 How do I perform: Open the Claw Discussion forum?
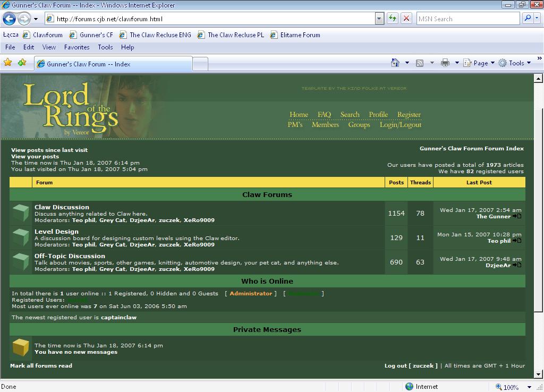click(62, 207)
